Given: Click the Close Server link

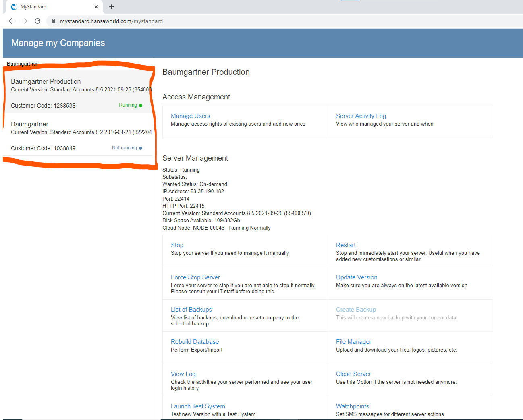Looking at the screenshot, I should click(x=353, y=374).
